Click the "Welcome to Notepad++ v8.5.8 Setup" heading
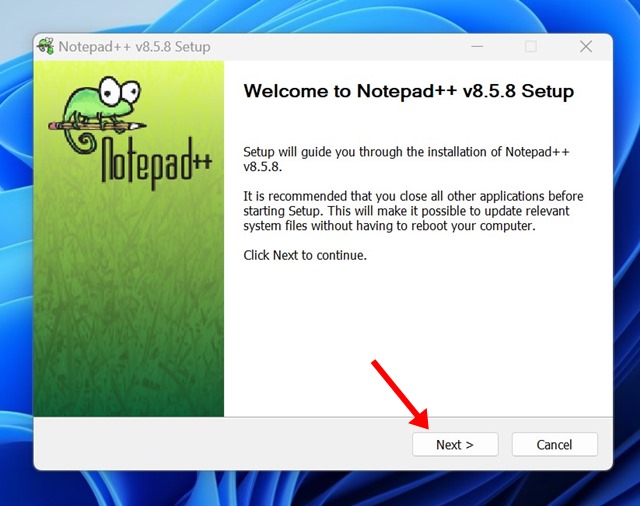Screen dimensions: 640x506 [409, 91]
